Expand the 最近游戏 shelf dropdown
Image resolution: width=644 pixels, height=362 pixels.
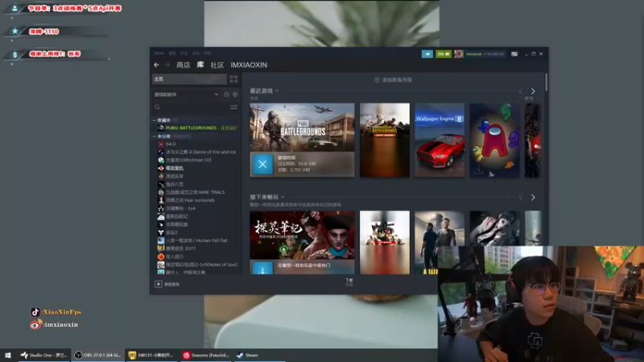[277, 91]
